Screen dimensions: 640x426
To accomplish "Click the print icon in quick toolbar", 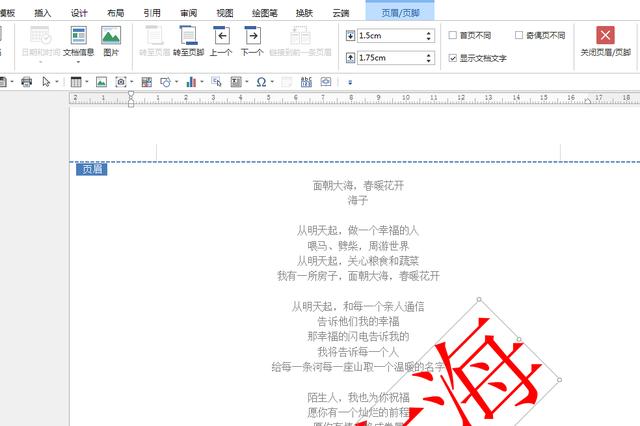I will (27, 82).
